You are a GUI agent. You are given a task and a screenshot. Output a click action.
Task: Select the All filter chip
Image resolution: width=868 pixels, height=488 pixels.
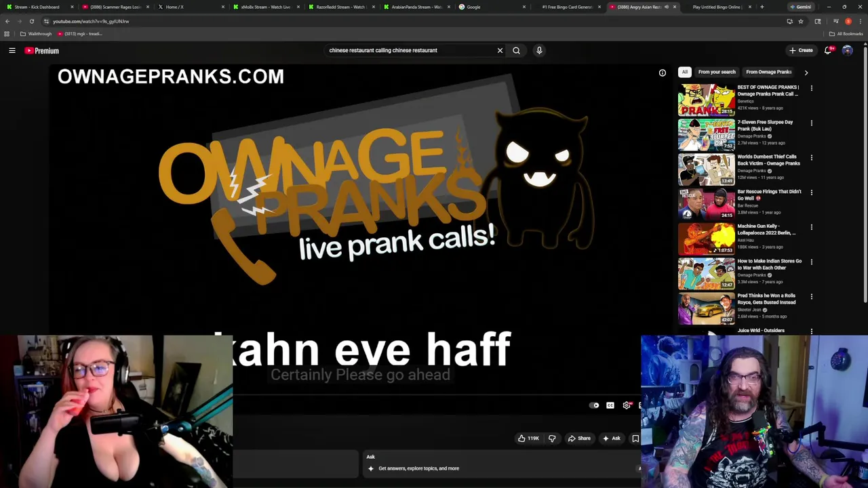[685, 72]
